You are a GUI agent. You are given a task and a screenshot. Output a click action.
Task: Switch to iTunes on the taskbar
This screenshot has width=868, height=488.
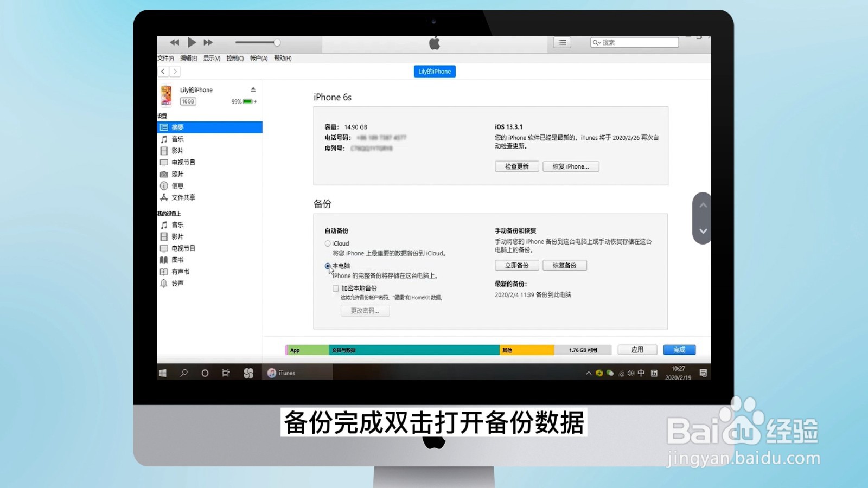tap(297, 373)
